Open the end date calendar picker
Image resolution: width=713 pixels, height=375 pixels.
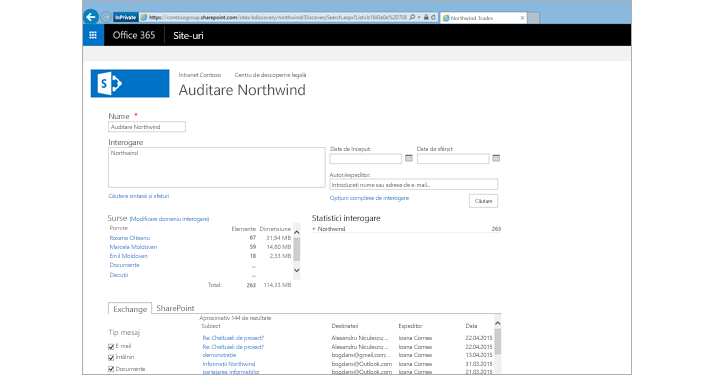click(x=496, y=158)
